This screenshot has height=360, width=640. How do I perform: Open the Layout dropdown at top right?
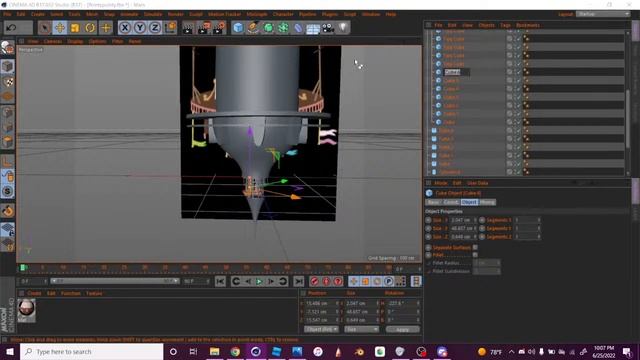[x=603, y=14]
